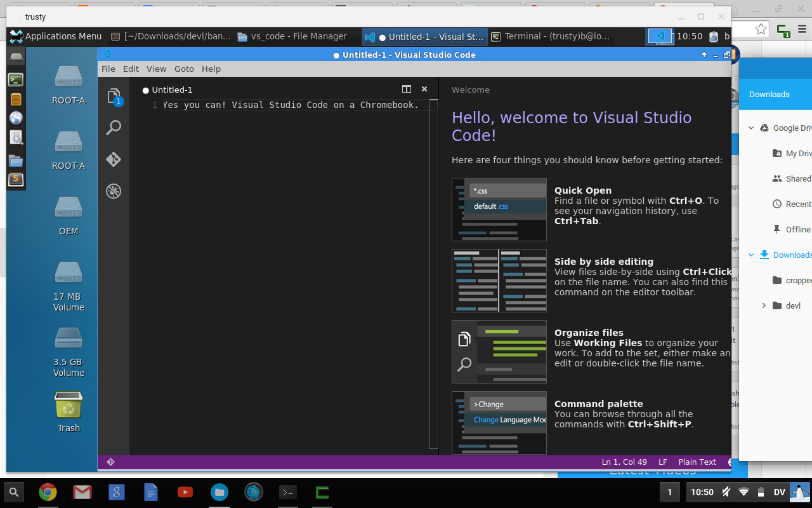Click the network signal indicator in the system tray
The width and height of the screenshot is (812, 508).
click(744, 492)
